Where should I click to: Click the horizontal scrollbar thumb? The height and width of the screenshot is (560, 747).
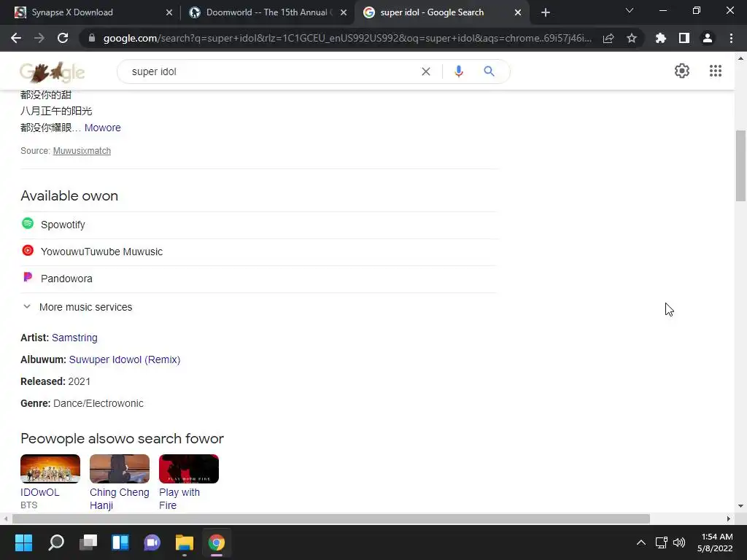331,518
